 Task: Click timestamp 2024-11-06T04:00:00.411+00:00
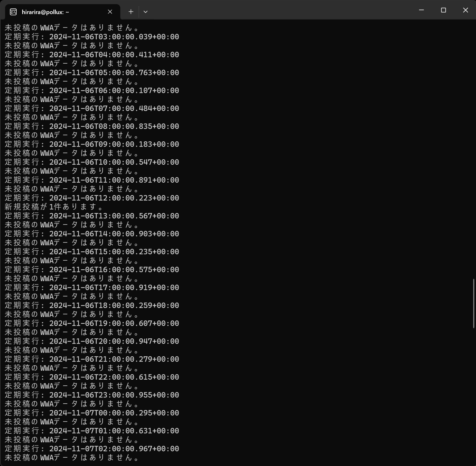[x=114, y=55]
